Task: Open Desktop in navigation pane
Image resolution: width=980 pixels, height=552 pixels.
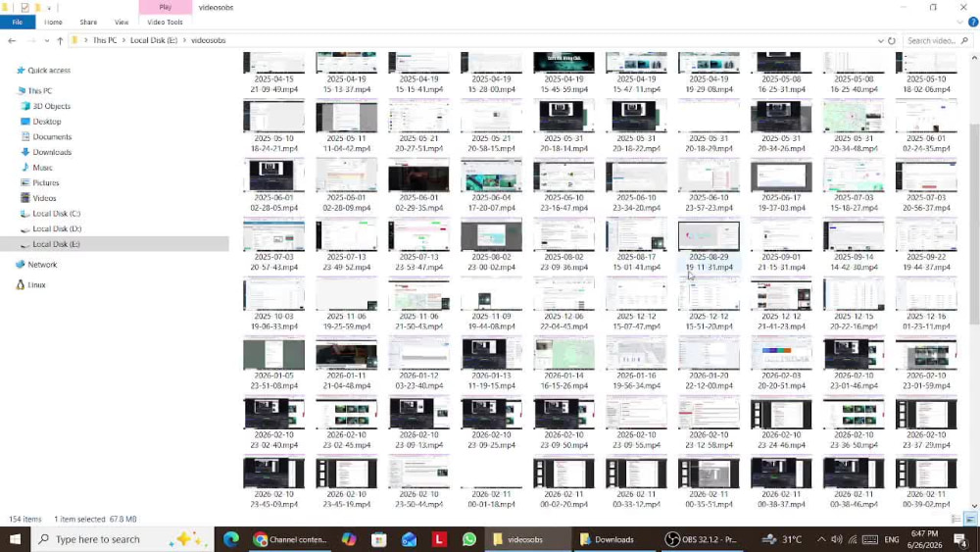Action: 47,122
